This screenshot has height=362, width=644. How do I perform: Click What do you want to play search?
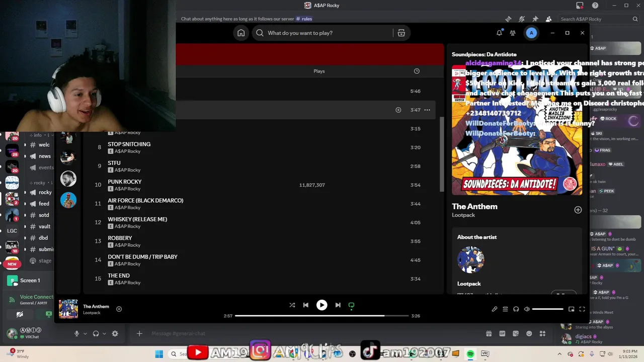[x=322, y=33]
